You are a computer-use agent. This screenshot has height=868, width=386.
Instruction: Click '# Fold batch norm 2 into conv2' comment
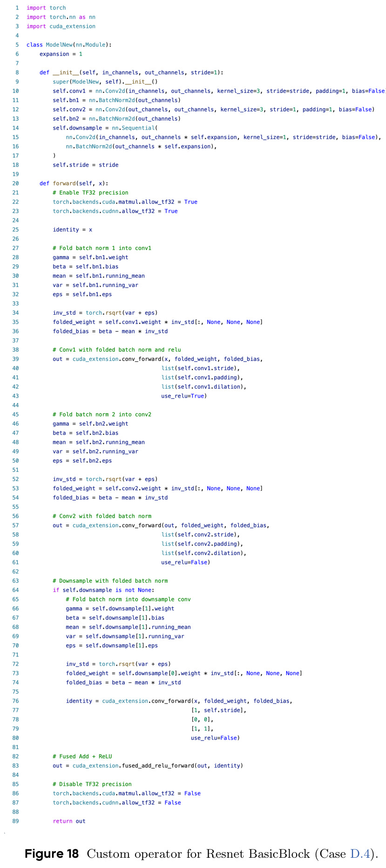[102, 414]
